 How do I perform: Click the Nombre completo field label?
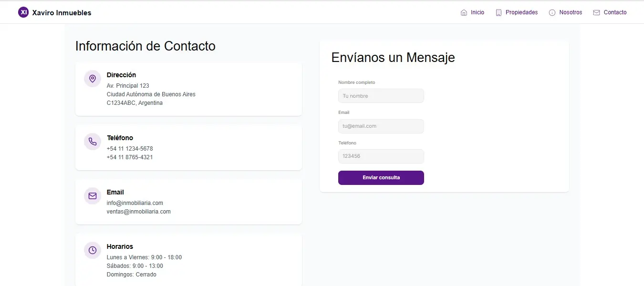coord(357,82)
